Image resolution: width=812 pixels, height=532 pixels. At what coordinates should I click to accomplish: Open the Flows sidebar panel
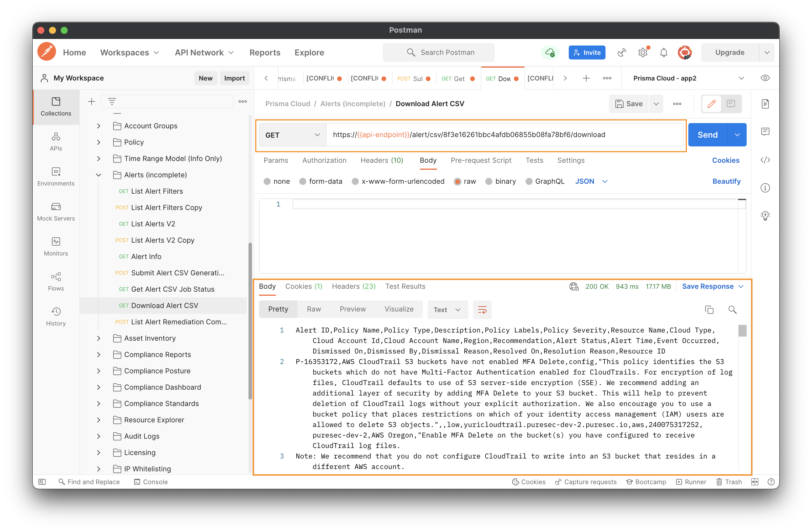(56, 281)
